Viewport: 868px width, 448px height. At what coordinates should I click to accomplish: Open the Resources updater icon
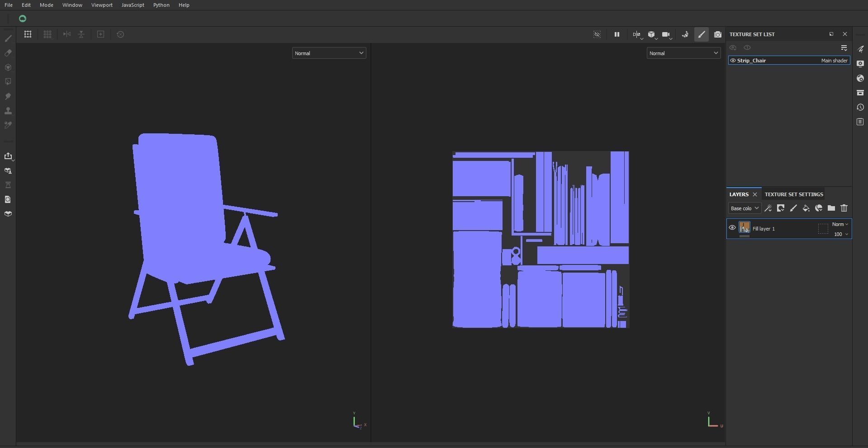click(x=8, y=171)
